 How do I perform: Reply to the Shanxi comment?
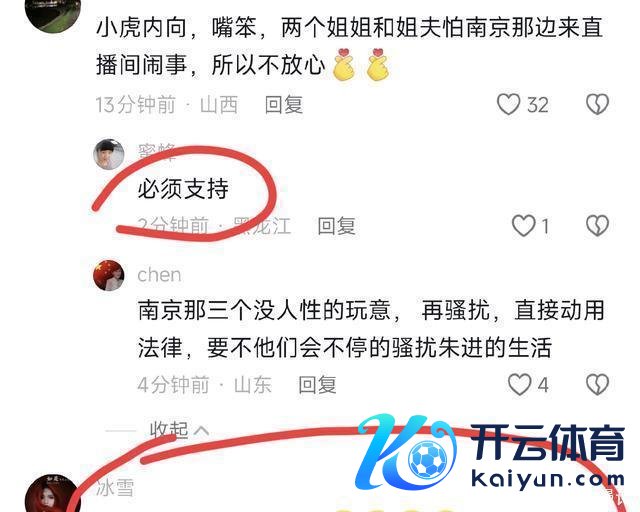pyautogui.click(x=284, y=105)
